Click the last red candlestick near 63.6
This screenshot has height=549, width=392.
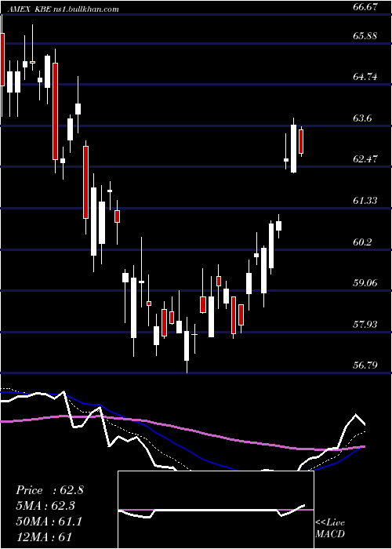(x=301, y=141)
